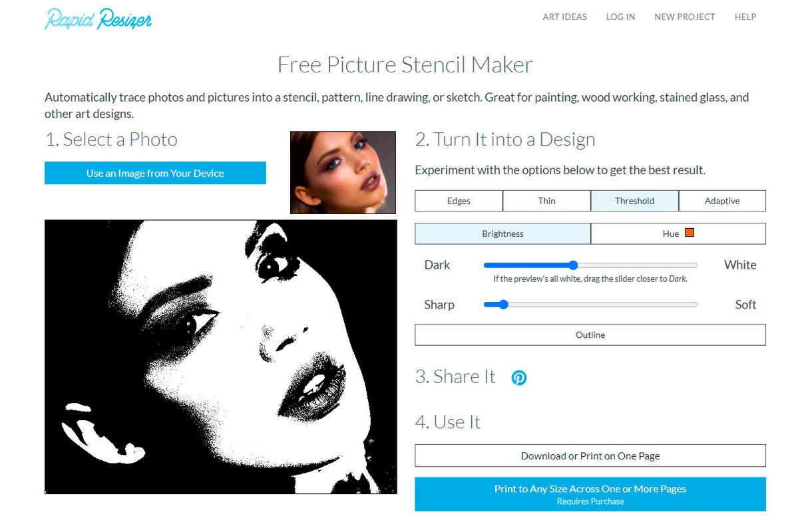Select Print to Any Size Across Pages

[590, 493]
